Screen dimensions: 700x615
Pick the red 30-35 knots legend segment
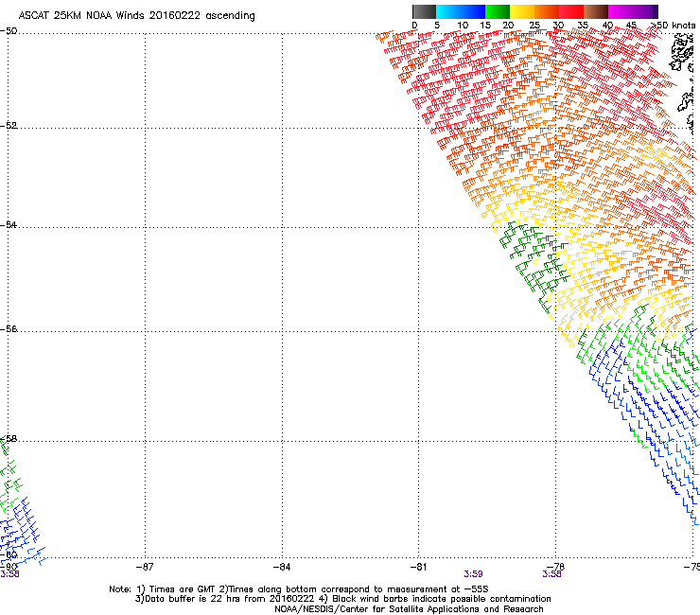571,11
